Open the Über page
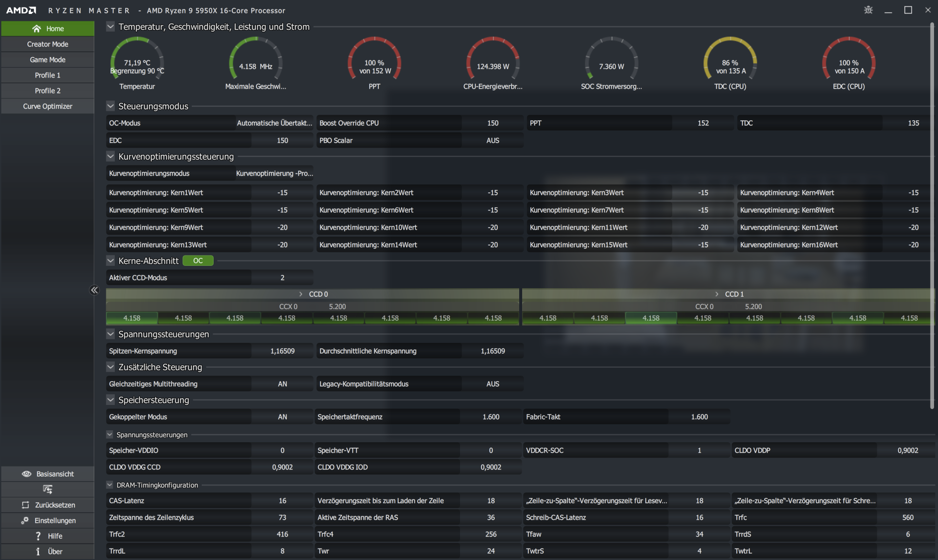938x560 pixels. 48,552
